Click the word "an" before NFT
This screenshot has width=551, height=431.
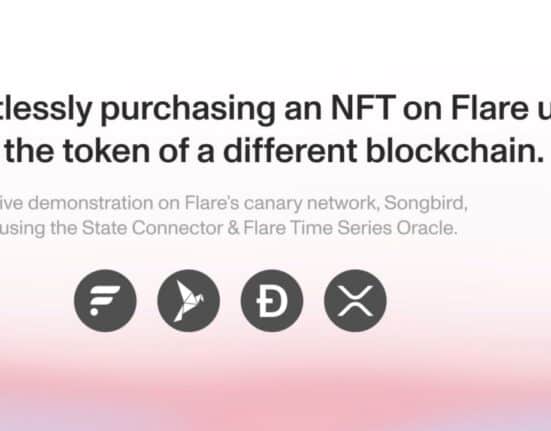point(303,111)
